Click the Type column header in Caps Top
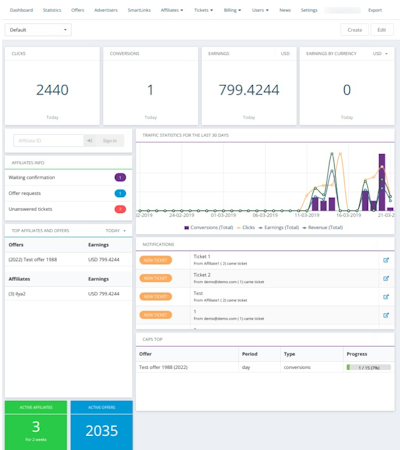 pyautogui.click(x=289, y=354)
